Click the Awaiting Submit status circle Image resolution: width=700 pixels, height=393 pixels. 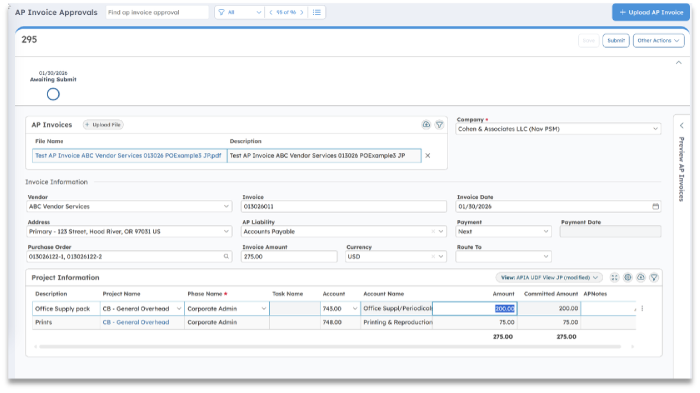click(x=53, y=94)
